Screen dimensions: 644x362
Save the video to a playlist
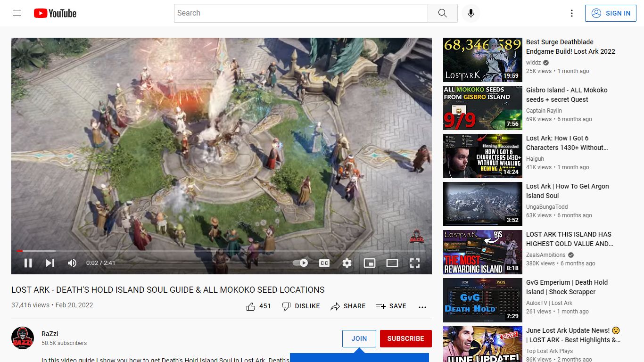tap(391, 306)
